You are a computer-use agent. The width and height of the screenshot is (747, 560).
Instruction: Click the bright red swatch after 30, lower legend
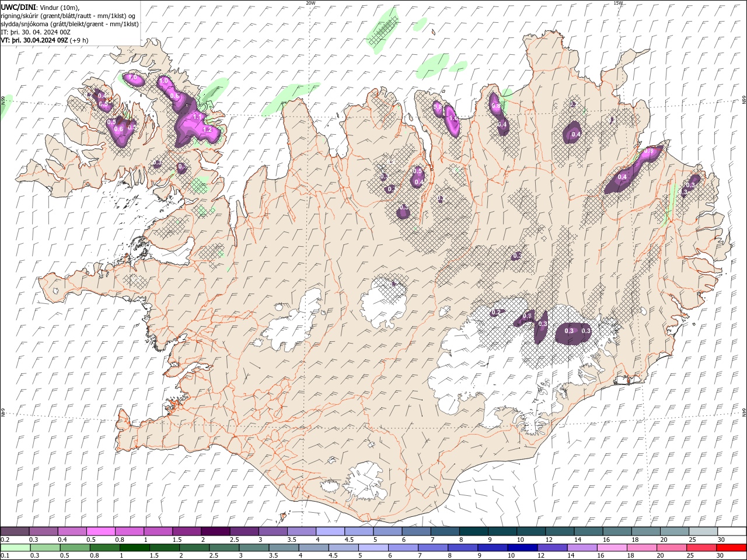pyautogui.click(x=731, y=548)
